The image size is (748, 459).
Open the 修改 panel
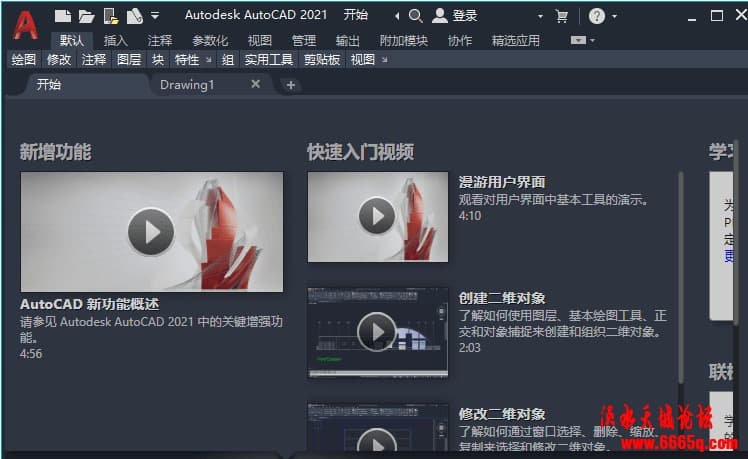[59, 60]
